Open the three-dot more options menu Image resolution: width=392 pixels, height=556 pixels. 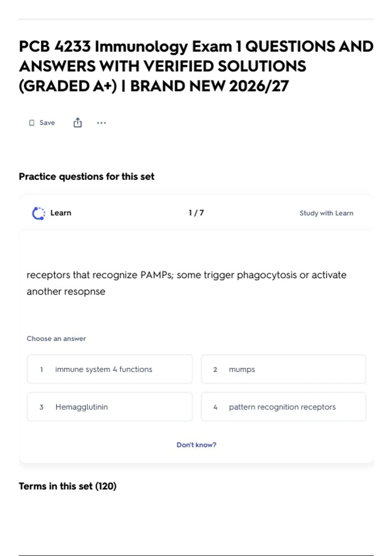(101, 123)
